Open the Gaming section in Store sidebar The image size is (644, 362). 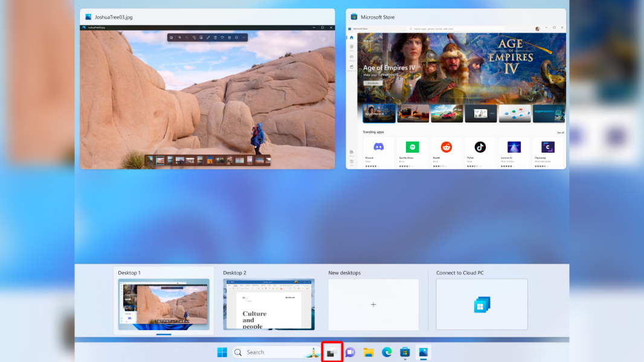(x=351, y=57)
